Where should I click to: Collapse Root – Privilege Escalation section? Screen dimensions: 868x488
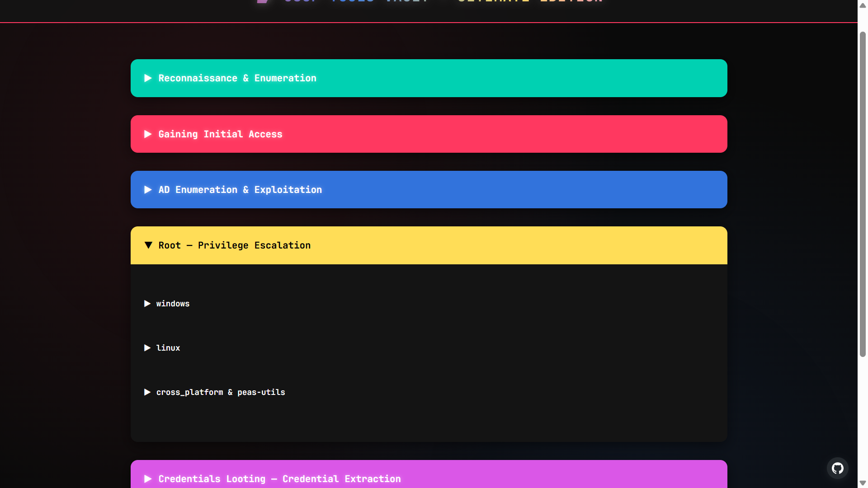(x=234, y=245)
